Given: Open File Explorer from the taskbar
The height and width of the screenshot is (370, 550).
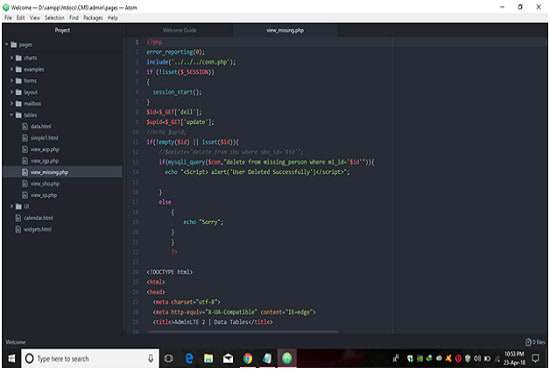Looking at the screenshot, I should [x=208, y=358].
